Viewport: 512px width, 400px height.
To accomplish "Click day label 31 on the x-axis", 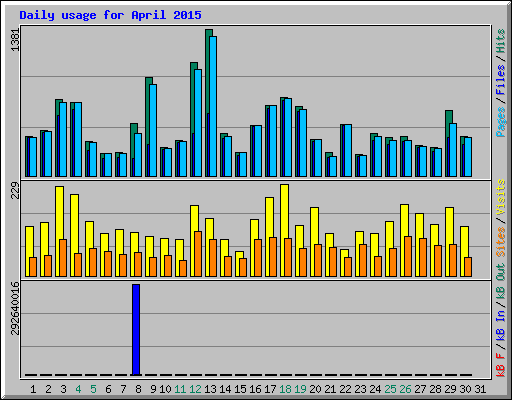I will 480,389.
